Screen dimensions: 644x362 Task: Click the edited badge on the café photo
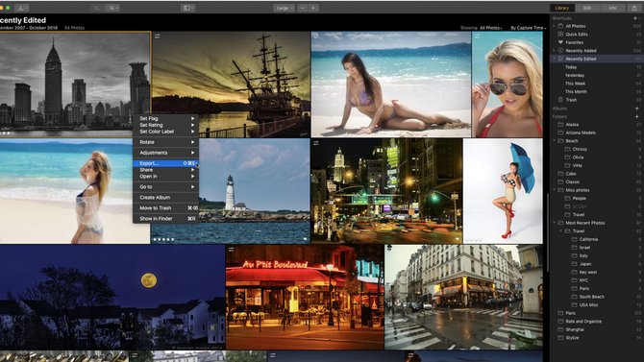pyautogui.click(x=232, y=249)
